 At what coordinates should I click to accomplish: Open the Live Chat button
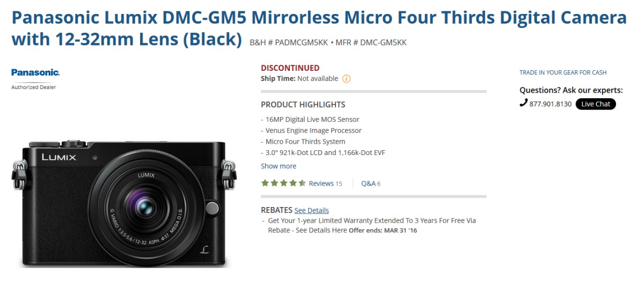coord(596,104)
